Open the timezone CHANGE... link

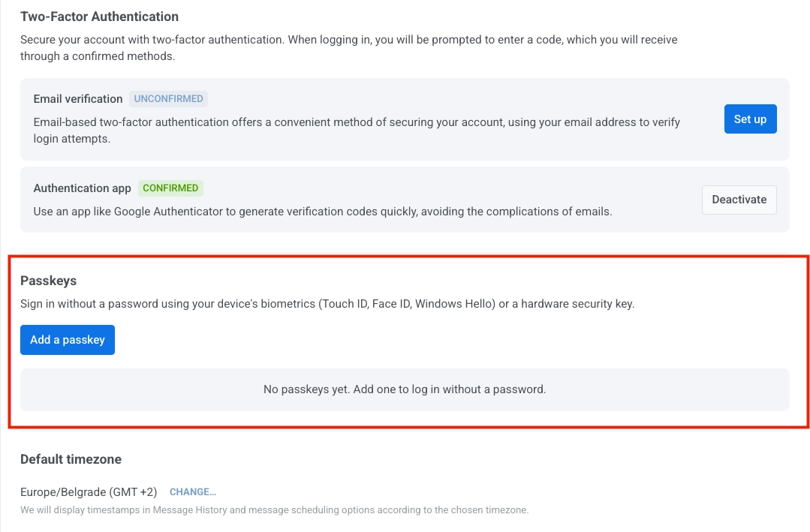click(192, 491)
